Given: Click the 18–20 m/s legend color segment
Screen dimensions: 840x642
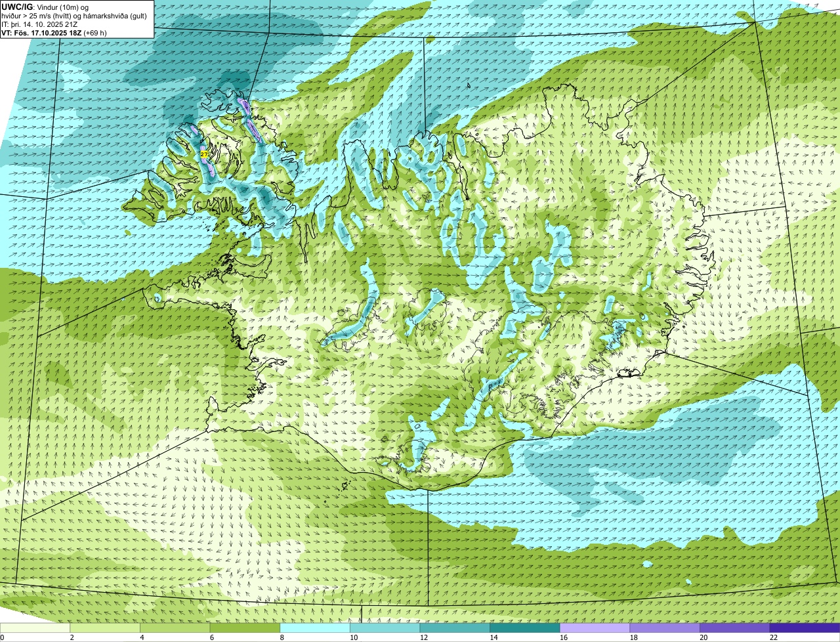Looking at the screenshot, I should tap(665, 628).
